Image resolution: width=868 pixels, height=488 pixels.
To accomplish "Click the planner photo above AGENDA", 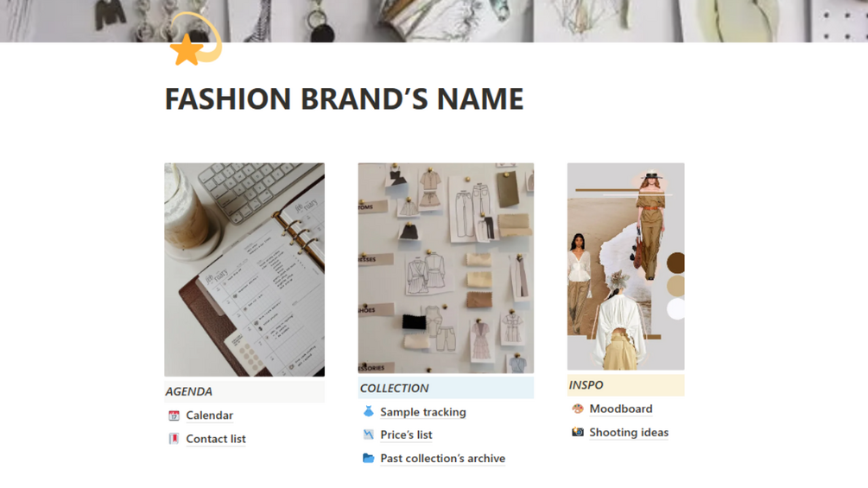I will [x=244, y=269].
